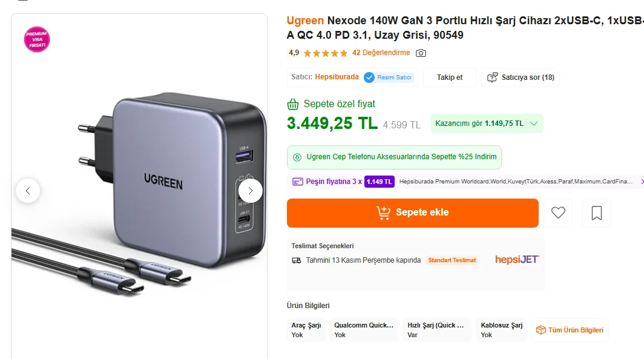Image resolution: width=644 pixels, height=359 pixels.
Task: Click the heart favorite icon
Action: click(x=558, y=212)
